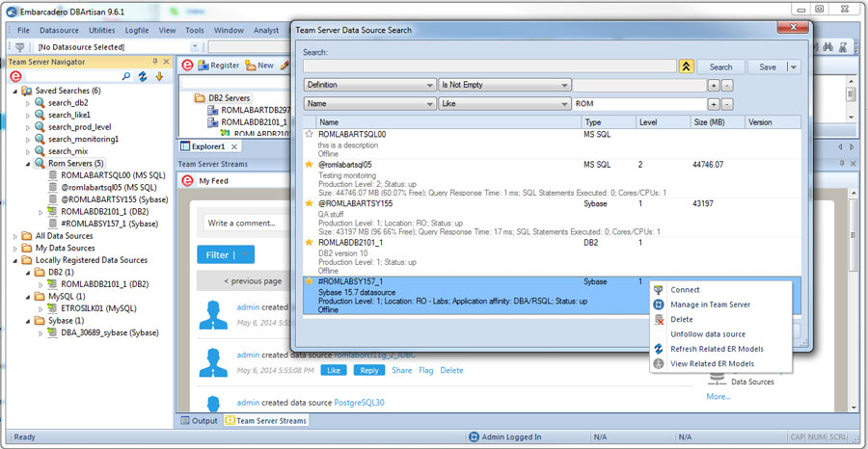The width and height of the screenshot is (868, 449).
Task: Open the Utilities menu
Action: tap(102, 31)
